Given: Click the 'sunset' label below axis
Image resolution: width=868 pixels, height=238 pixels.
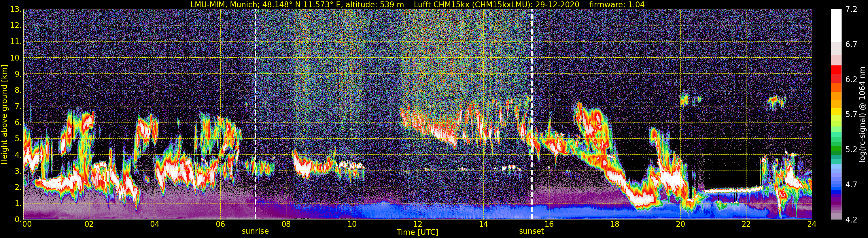Looking at the screenshot, I should pyautogui.click(x=532, y=231).
